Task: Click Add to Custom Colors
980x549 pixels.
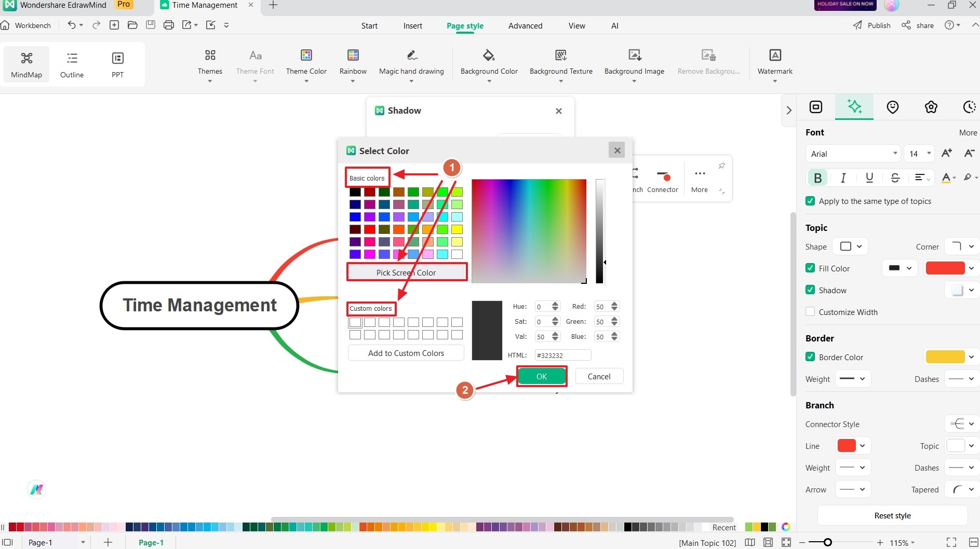Action: pyautogui.click(x=406, y=353)
